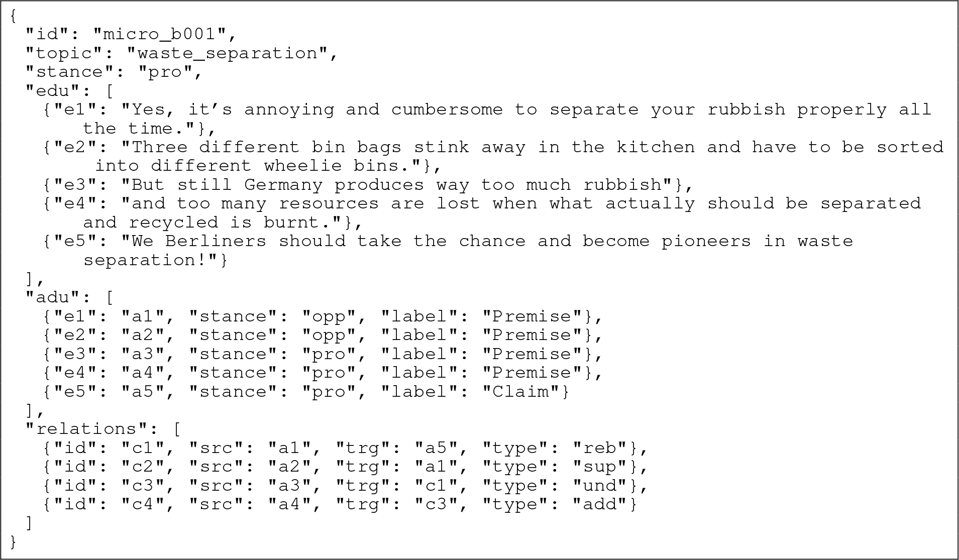Click the word "Germany" in e3 text
The height and width of the screenshot is (560, 959).
tap(283, 185)
